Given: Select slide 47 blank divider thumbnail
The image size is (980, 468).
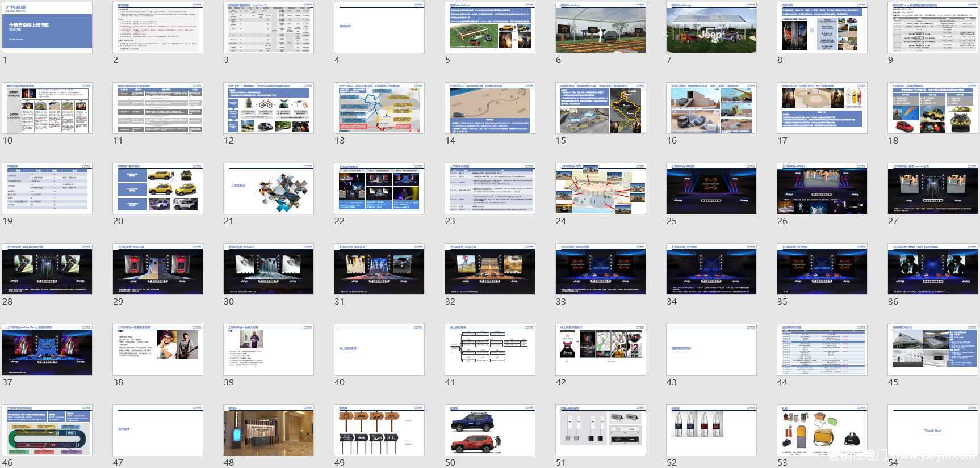Looking at the screenshot, I should (x=158, y=430).
